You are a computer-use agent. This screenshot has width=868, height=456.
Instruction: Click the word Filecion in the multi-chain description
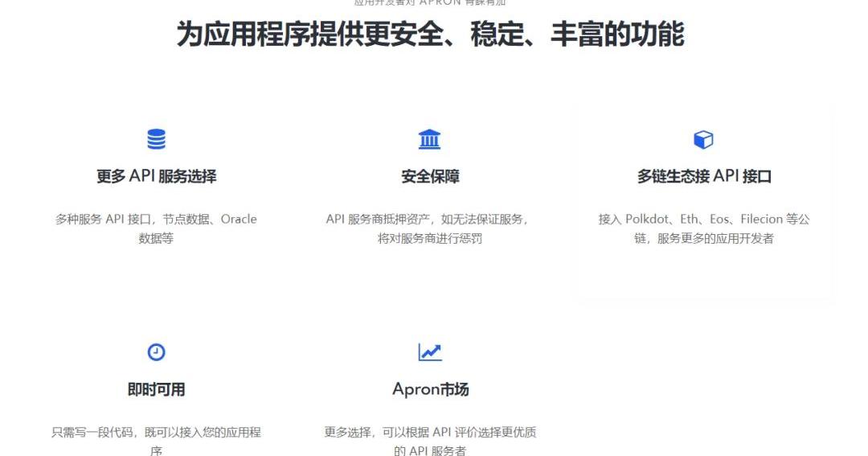[761, 220]
